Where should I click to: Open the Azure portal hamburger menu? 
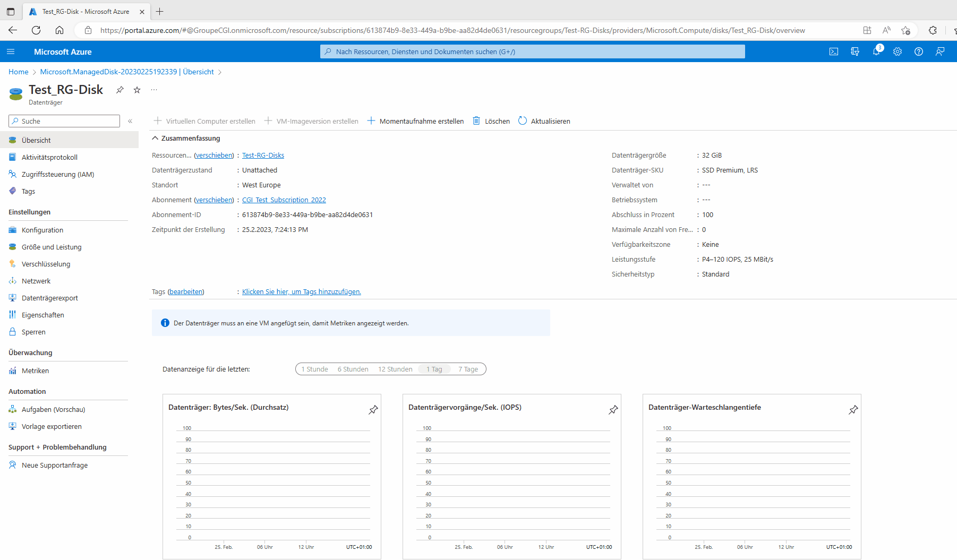[11, 51]
